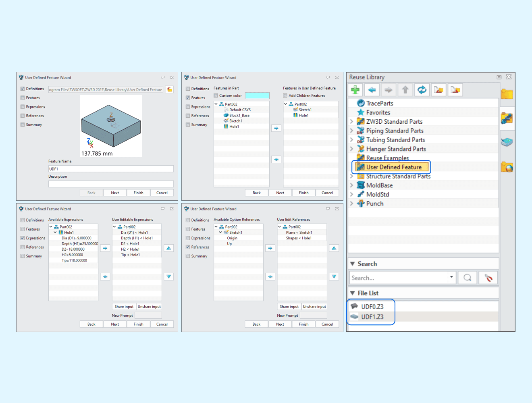Screen dimensions: 532x403
Task: Select User Defined Feature in library tree
Action: 393,167
